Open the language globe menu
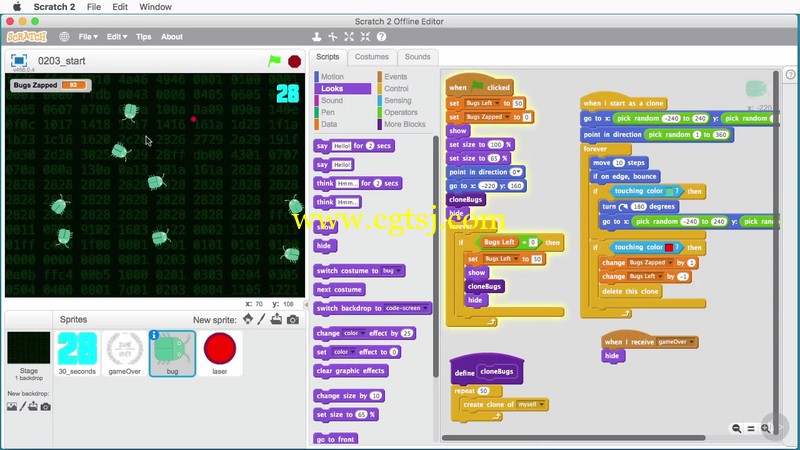 (x=64, y=37)
